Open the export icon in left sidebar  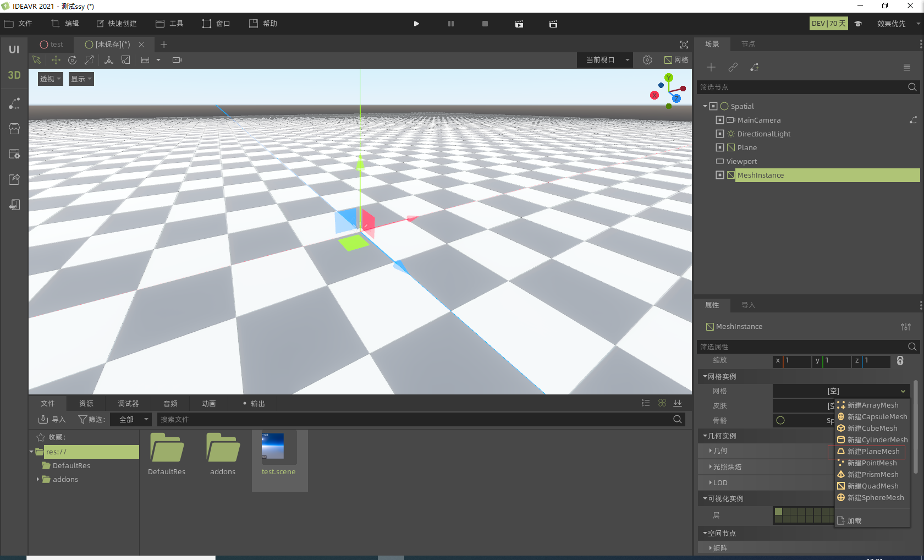[14, 179]
